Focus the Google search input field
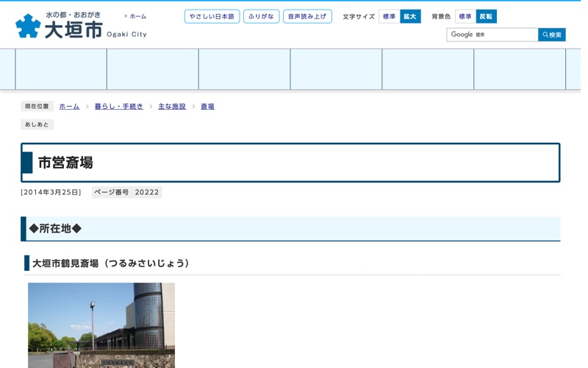 coord(492,35)
